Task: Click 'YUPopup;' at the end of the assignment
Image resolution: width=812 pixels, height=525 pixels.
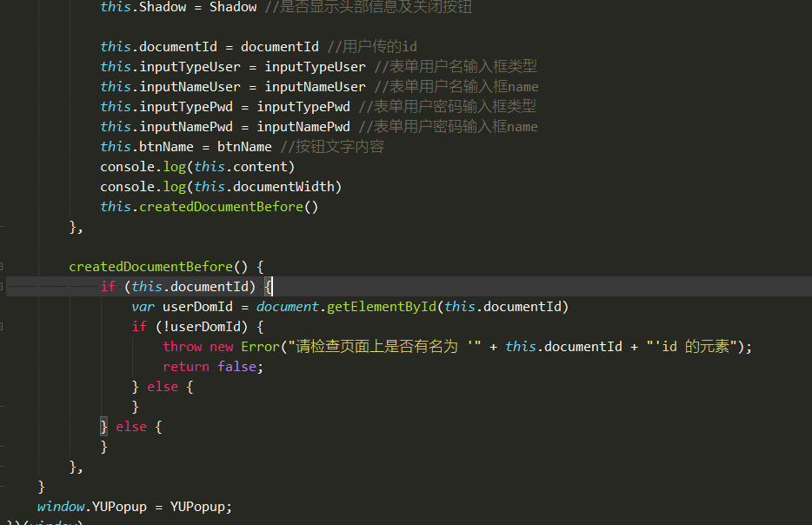Action: [201, 507]
